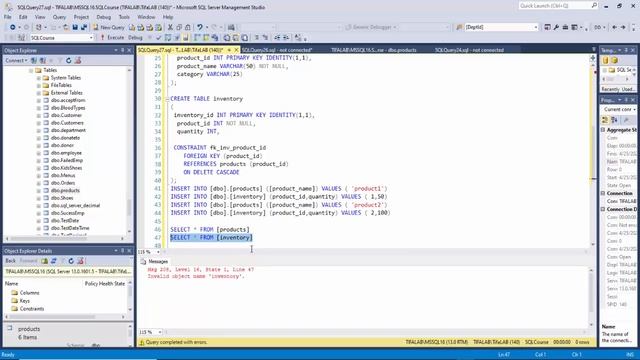Click the Refresh icon in Object Explorer
This screenshot has height=360, width=640.
tap(69, 60)
